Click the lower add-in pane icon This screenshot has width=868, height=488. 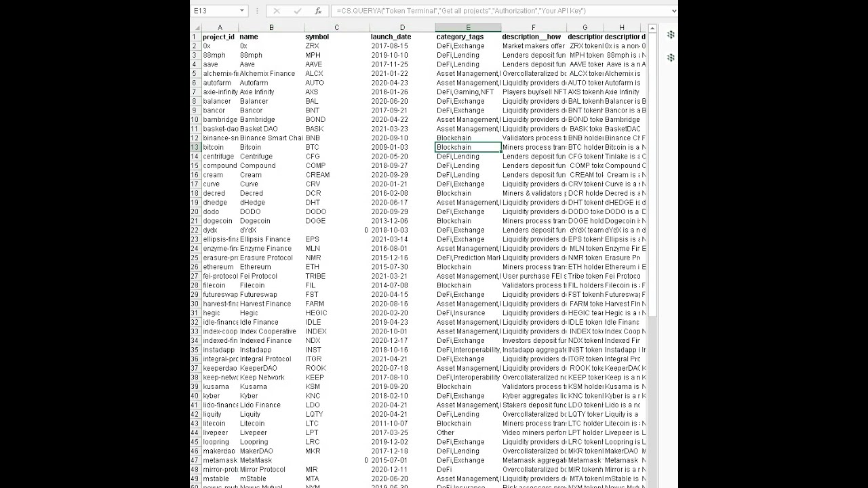pos(671,58)
